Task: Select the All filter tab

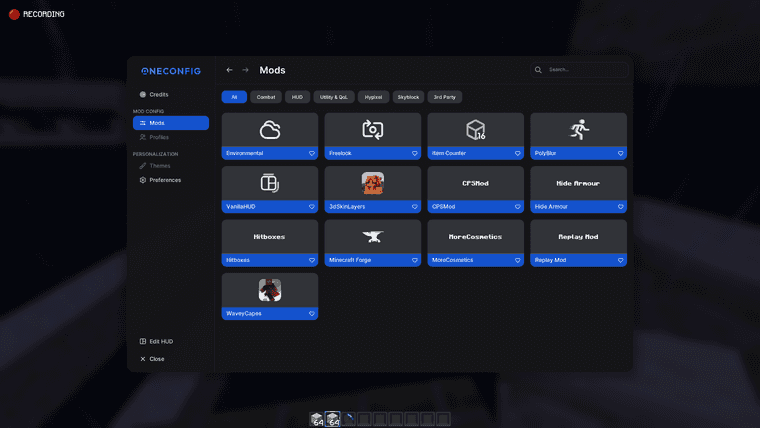Action: (x=234, y=97)
